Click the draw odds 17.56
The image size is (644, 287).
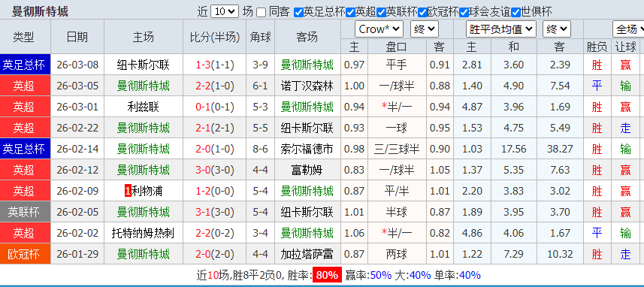point(513,149)
